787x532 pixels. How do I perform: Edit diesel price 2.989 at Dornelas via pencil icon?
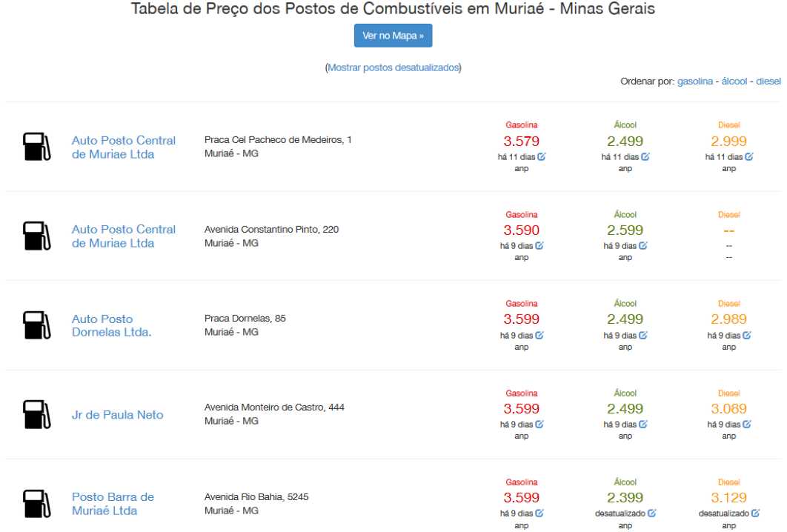point(747,335)
